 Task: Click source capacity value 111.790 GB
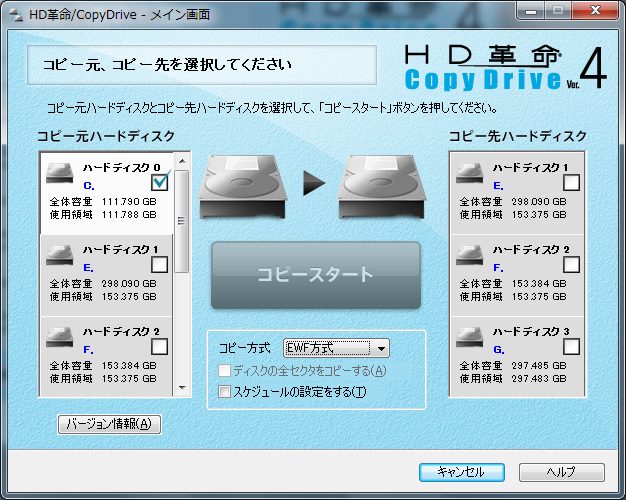click(129, 202)
